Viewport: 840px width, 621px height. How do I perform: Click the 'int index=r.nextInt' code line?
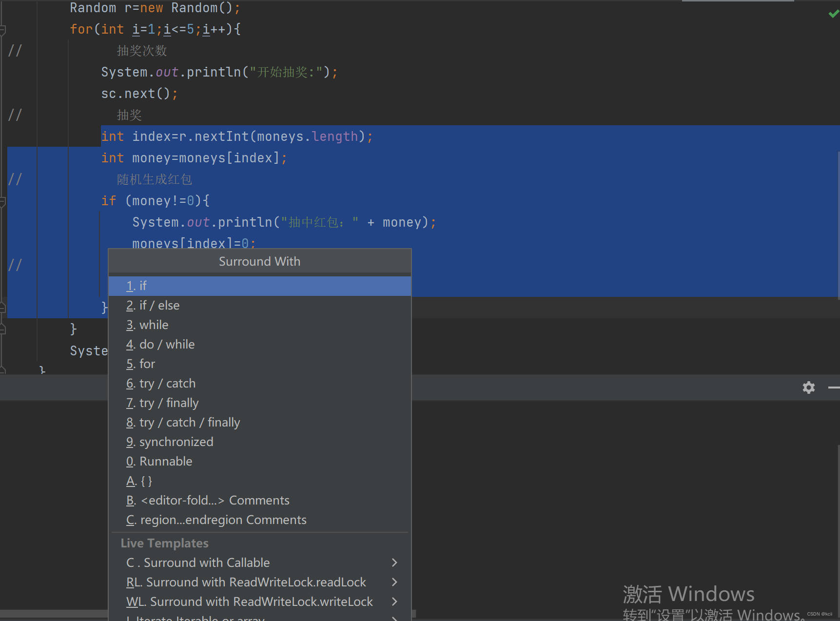(237, 136)
